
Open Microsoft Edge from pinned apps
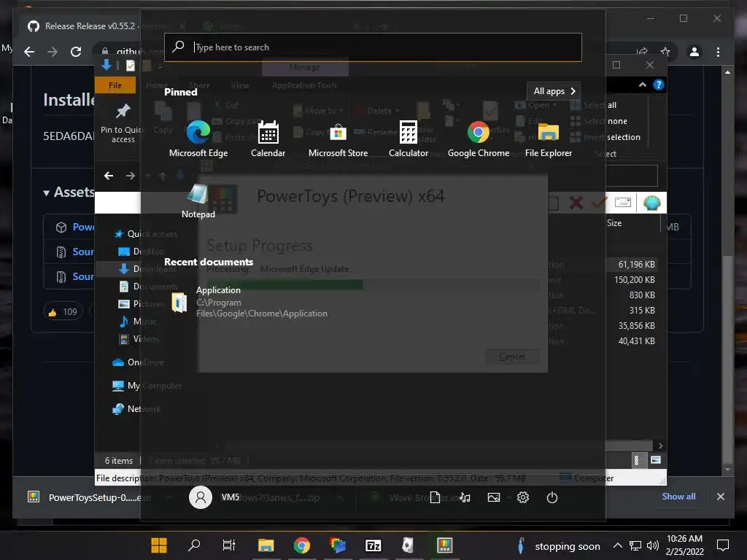coord(198,138)
